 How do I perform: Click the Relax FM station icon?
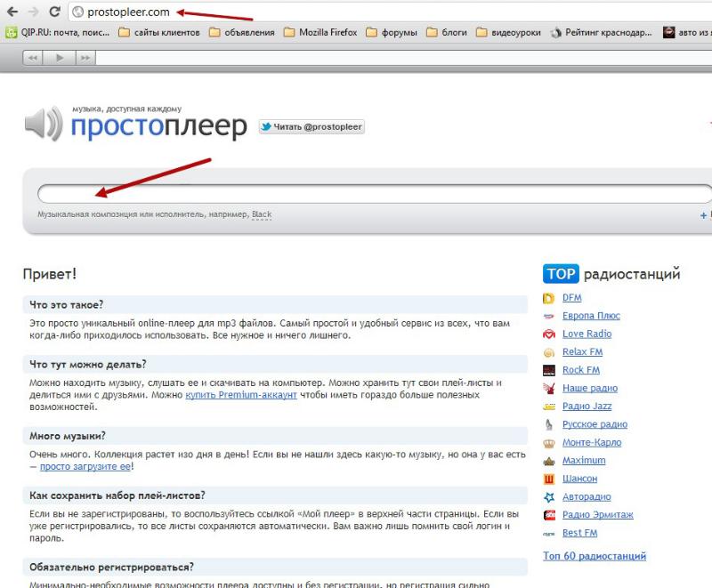point(549,352)
